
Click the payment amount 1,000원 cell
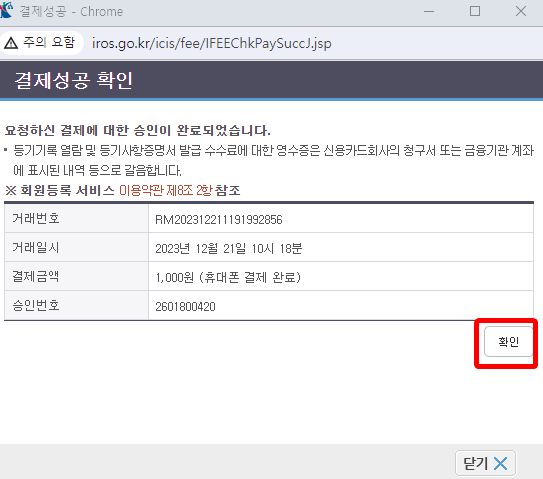click(x=341, y=277)
